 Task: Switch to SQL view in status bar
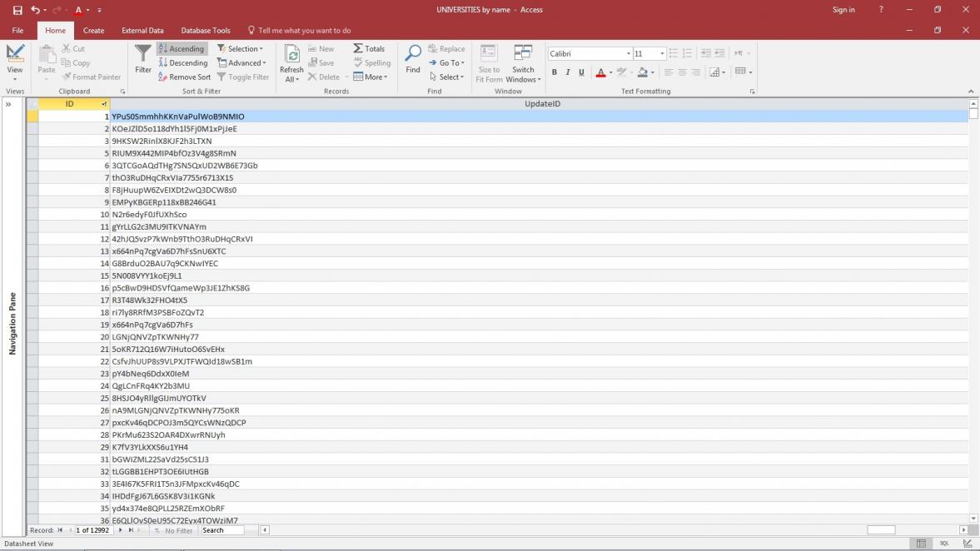pyautogui.click(x=943, y=544)
